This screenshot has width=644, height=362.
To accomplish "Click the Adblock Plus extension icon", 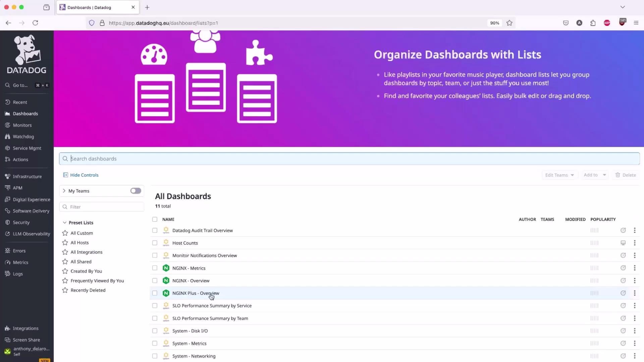I will pos(607,23).
